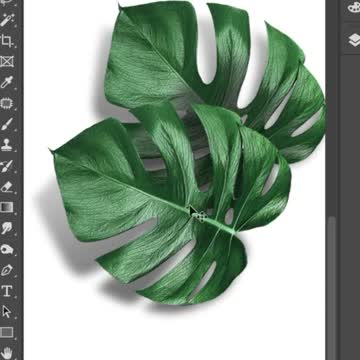Select the History Brush tool
Screen dimensions: 360x360
[x=7, y=166]
